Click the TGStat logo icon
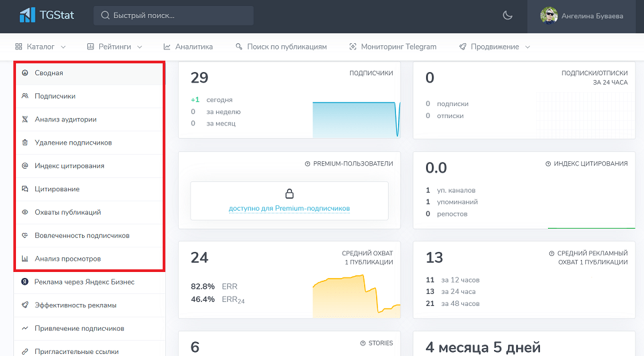Screen dimensions: 644x356 pos(27,15)
